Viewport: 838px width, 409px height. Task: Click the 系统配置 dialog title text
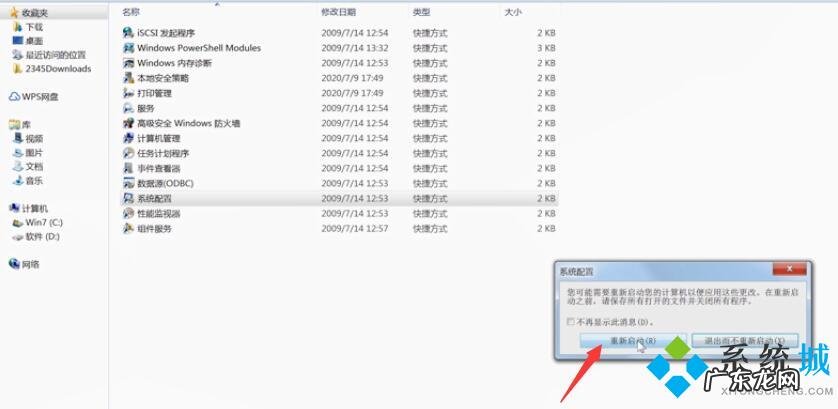[576, 271]
